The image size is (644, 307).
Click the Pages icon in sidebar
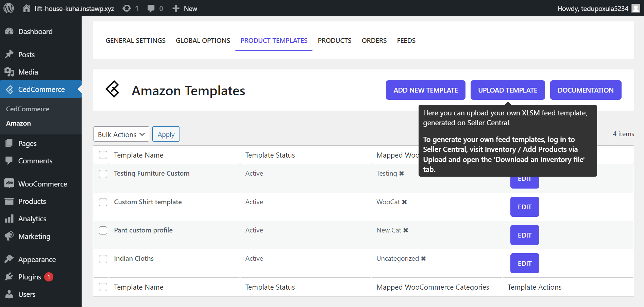(x=9, y=143)
